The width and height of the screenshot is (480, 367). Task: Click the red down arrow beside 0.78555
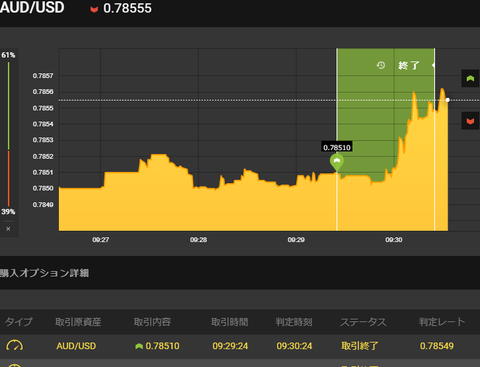94,9
